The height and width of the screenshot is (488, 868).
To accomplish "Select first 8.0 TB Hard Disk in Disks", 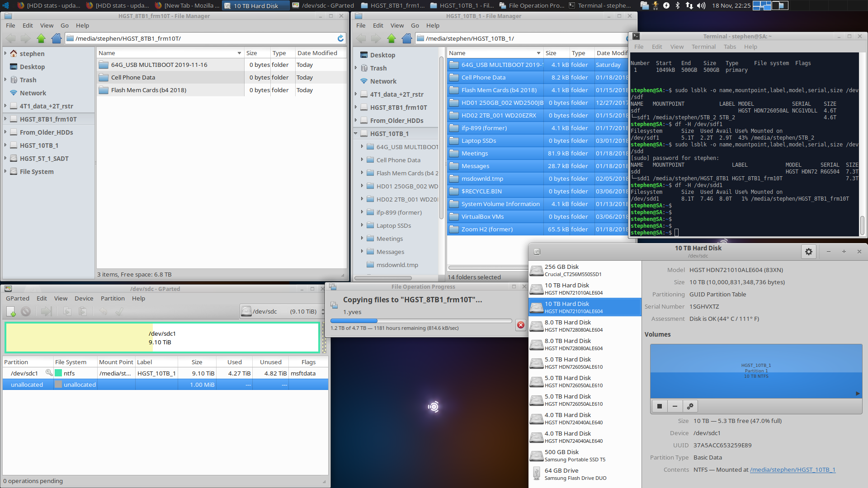I will 585,326.
